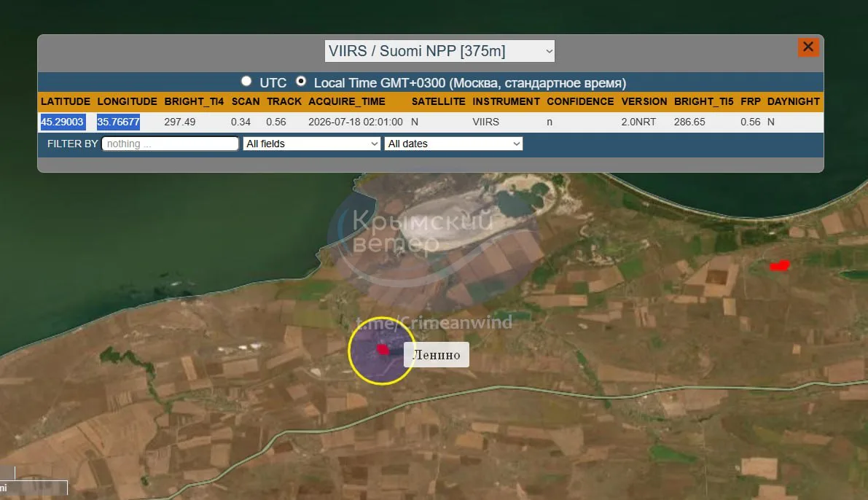
Task: Click the FRP column header
Action: pyautogui.click(x=750, y=101)
